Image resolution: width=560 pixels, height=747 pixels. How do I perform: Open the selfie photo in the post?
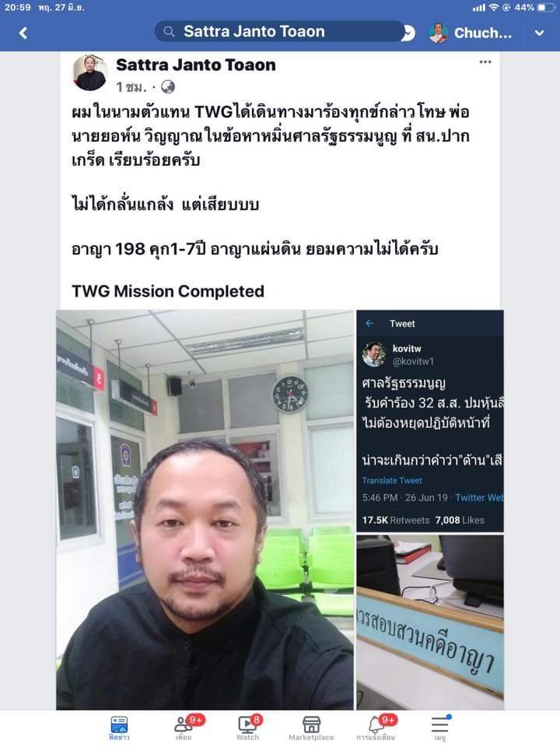[205, 510]
